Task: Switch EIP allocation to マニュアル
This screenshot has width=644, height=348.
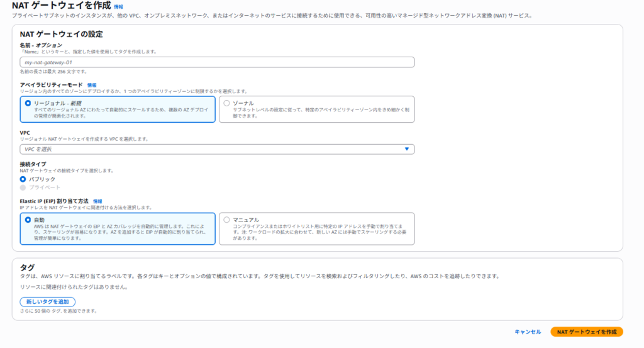Action: [x=227, y=220]
